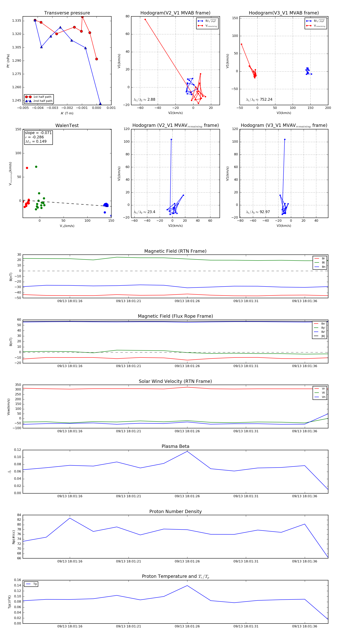351x644 pixels.
Task: Click the 'Proton Number Density' panel title
Action: point(175,511)
